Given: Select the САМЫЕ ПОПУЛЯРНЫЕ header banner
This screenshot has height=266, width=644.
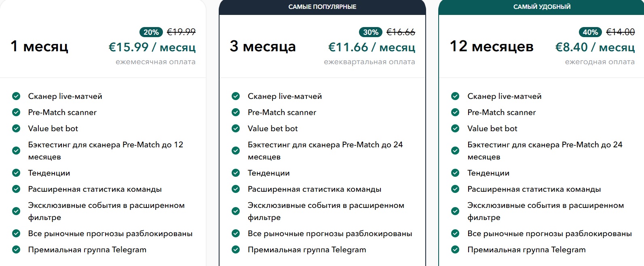Looking at the screenshot, I should click(x=322, y=6).
